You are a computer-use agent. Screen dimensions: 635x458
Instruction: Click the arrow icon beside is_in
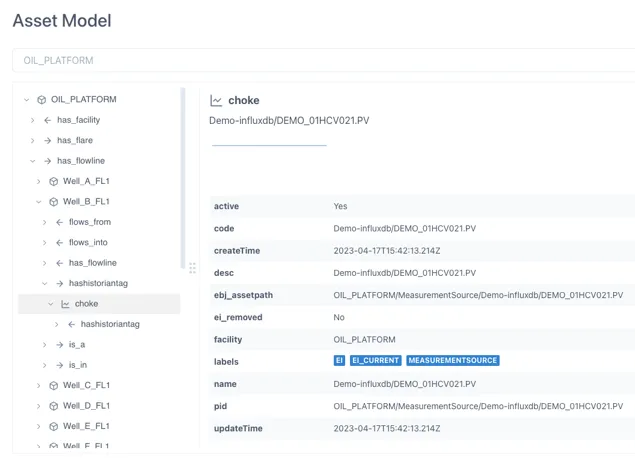pyautogui.click(x=60, y=365)
